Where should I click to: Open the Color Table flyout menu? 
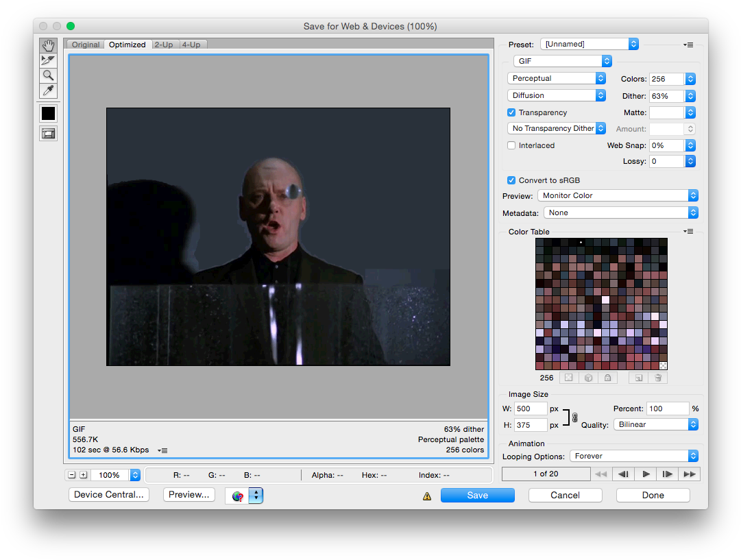pos(688,232)
